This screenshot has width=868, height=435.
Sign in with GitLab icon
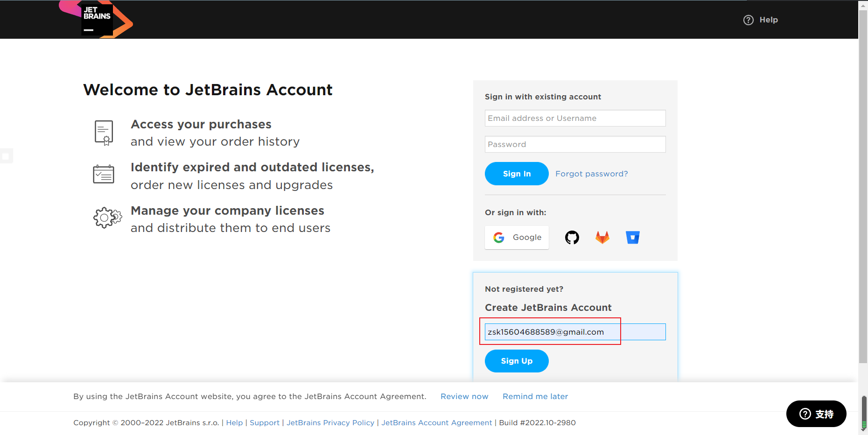pyautogui.click(x=602, y=238)
